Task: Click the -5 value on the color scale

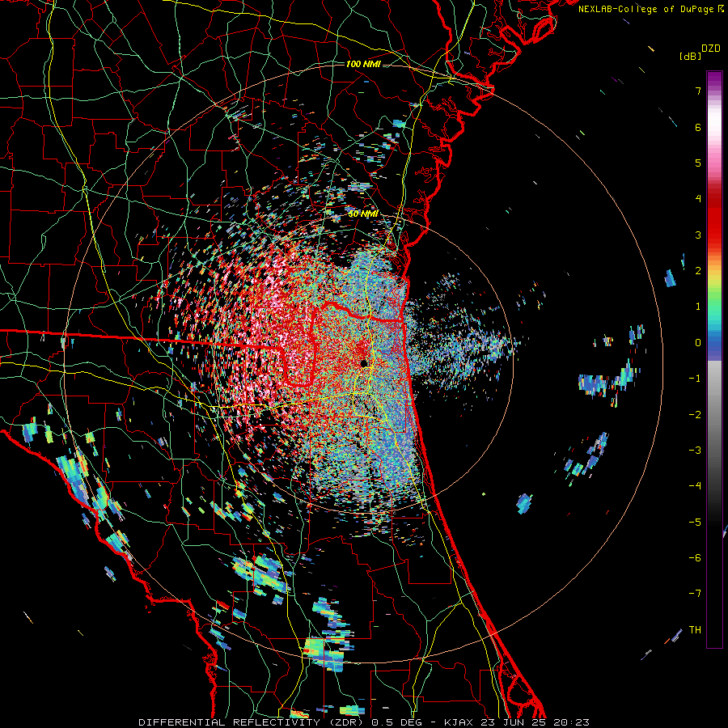Action: [x=695, y=522]
